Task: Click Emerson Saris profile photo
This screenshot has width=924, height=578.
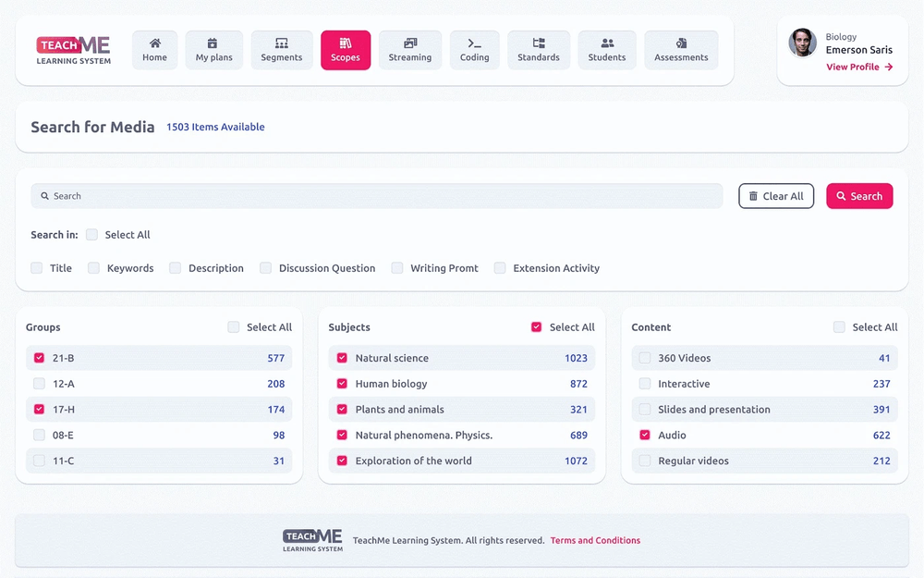Action: pyautogui.click(x=802, y=43)
